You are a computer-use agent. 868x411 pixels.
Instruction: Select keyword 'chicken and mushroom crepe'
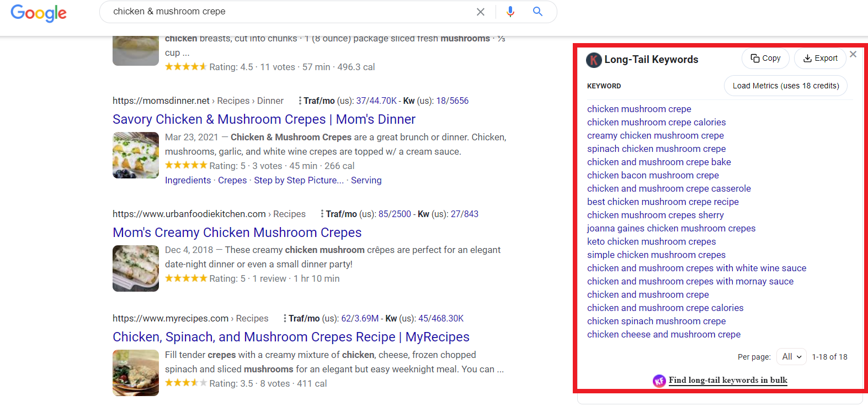click(x=648, y=294)
